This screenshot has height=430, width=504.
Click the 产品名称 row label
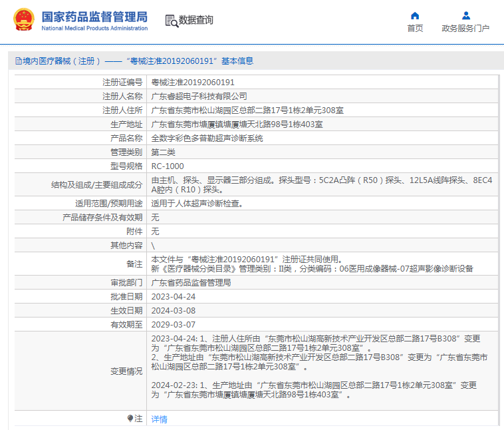pos(126,138)
